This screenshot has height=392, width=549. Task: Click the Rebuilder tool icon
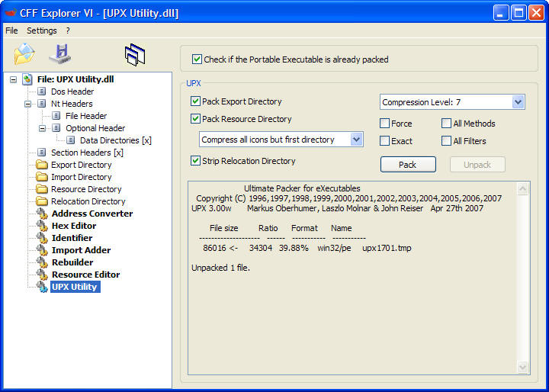click(x=42, y=262)
